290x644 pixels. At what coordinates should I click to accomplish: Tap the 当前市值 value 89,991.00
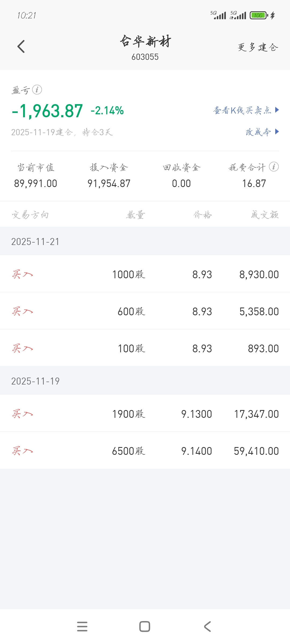[x=35, y=184]
